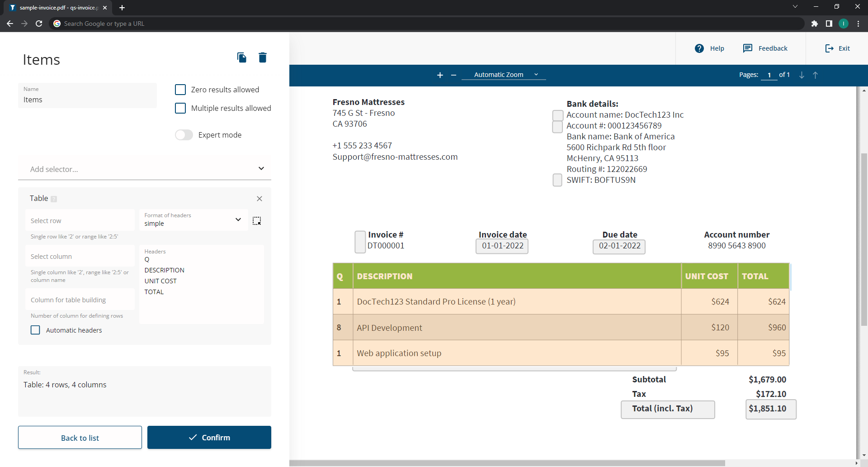Open the Table selector help icon
868x467 pixels.
[x=54, y=199]
